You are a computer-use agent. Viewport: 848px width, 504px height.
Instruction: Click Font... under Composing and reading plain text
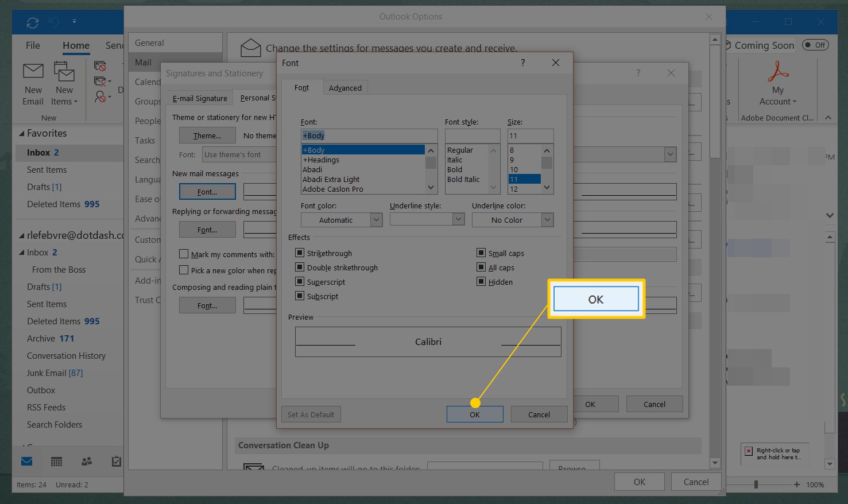click(207, 305)
